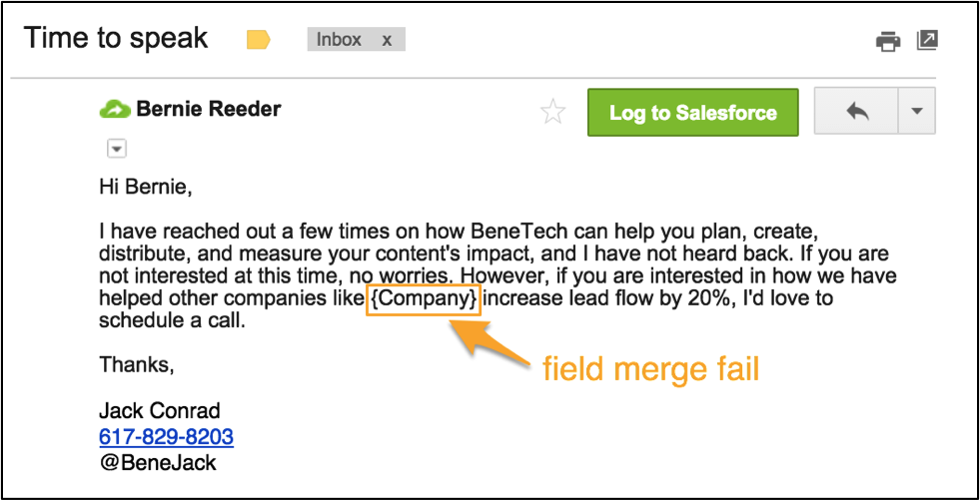Click the {Company} merge field text
The image size is (980, 500).
[424, 299]
